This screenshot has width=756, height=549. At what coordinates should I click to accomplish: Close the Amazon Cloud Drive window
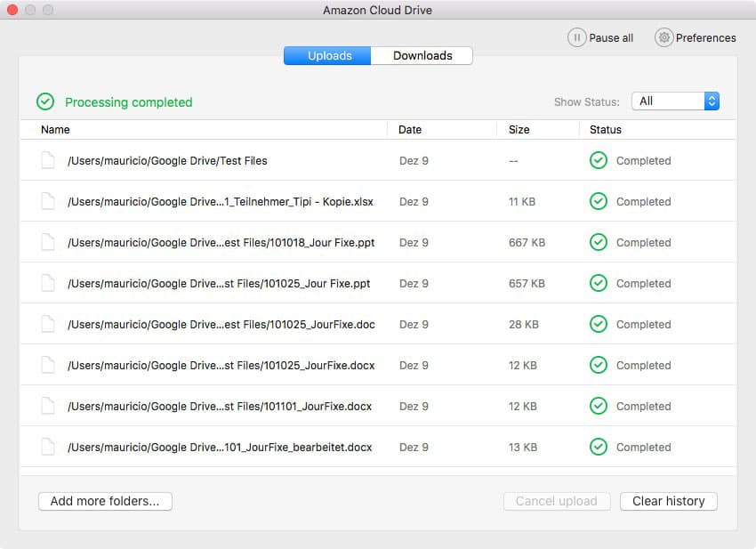(x=12, y=10)
